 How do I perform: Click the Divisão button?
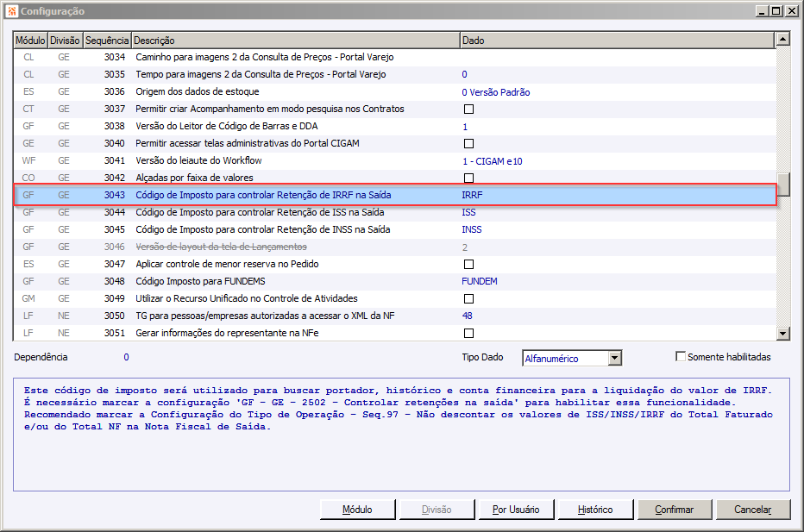[437, 510]
